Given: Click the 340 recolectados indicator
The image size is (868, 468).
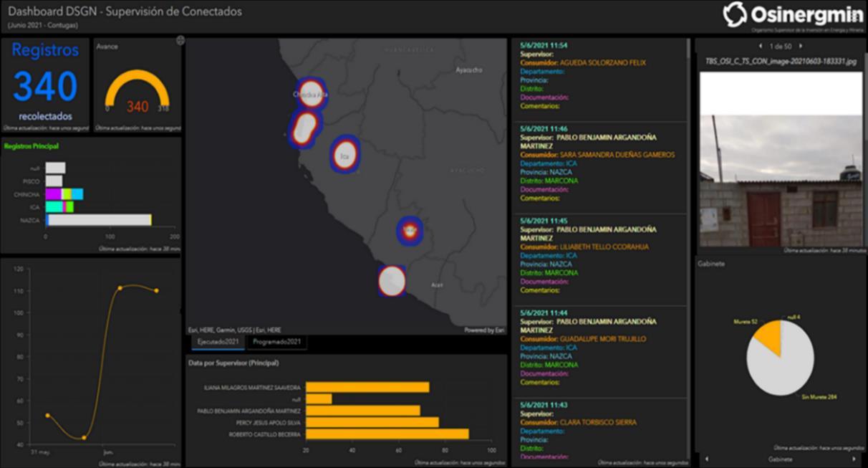Looking at the screenshot, I should click(x=45, y=86).
